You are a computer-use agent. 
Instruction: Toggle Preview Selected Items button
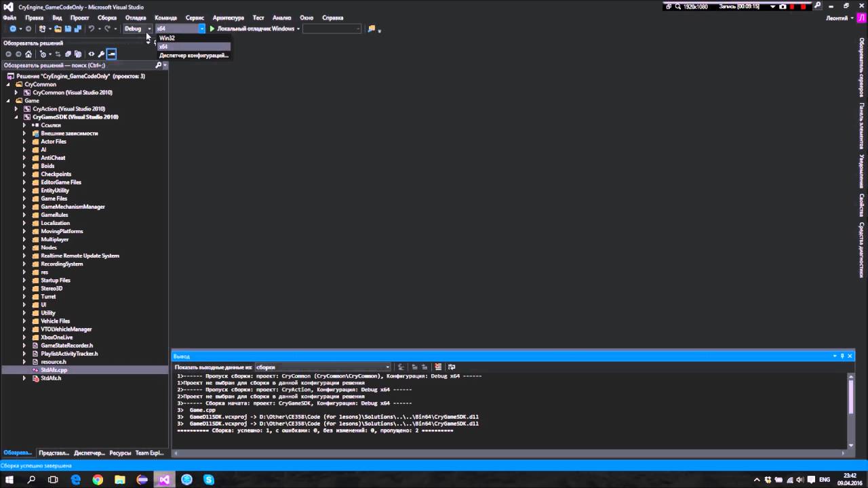[x=111, y=54]
